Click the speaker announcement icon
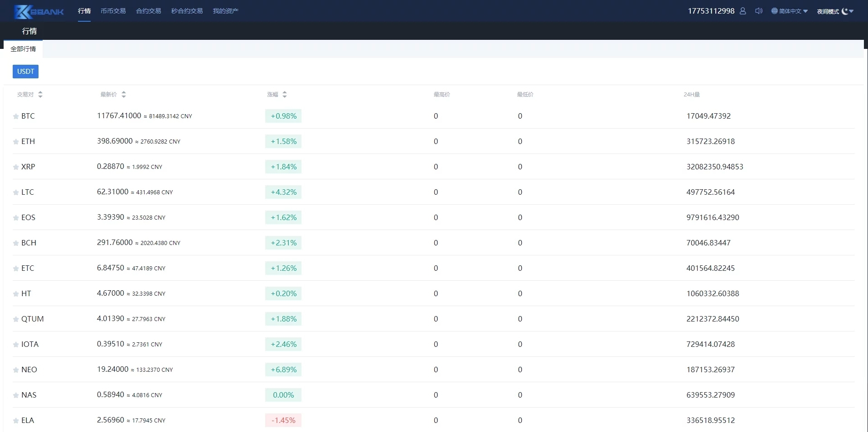Image resolution: width=868 pixels, height=432 pixels. (x=759, y=11)
